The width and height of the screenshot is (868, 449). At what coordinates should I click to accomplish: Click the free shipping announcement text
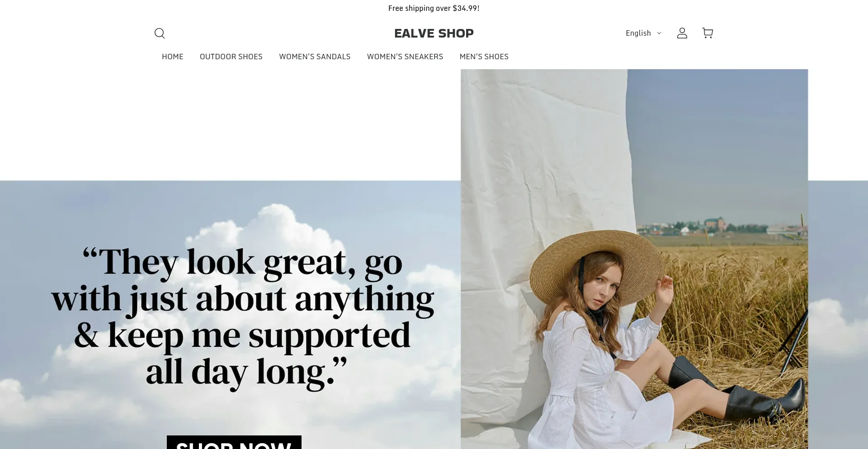[434, 8]
